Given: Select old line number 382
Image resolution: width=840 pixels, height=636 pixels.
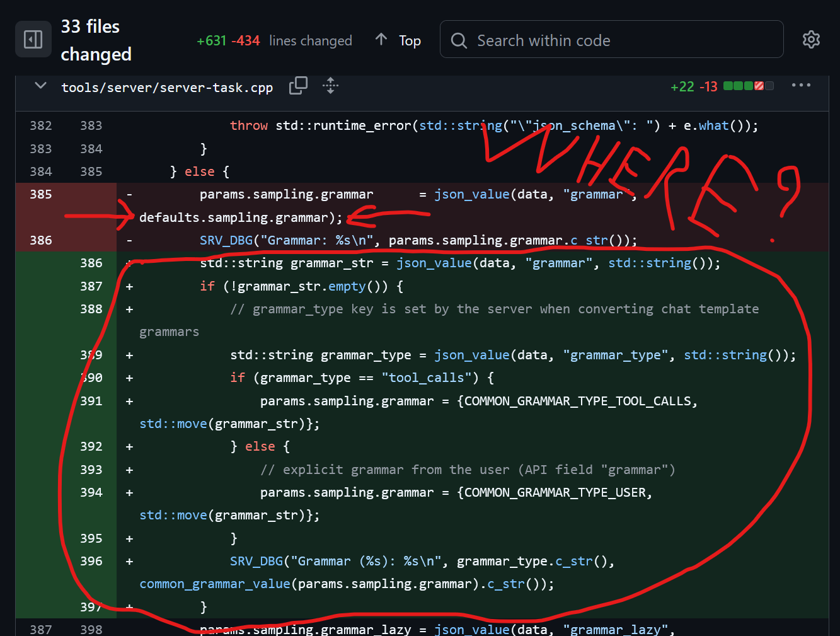Looking at the screenshot, I should pos(41,125).
